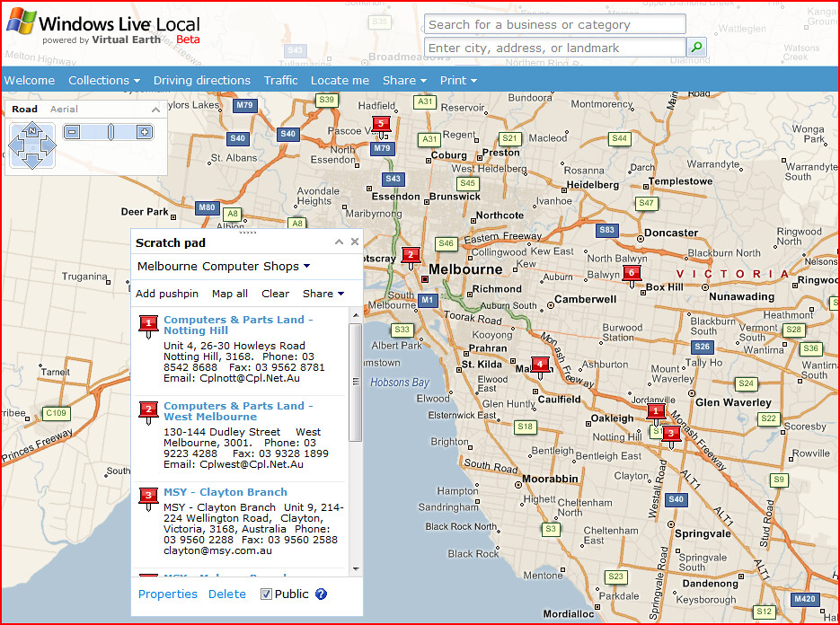
Task: Click pushpin 1 icon in Scratch pad list
Action: pos(148,327)
